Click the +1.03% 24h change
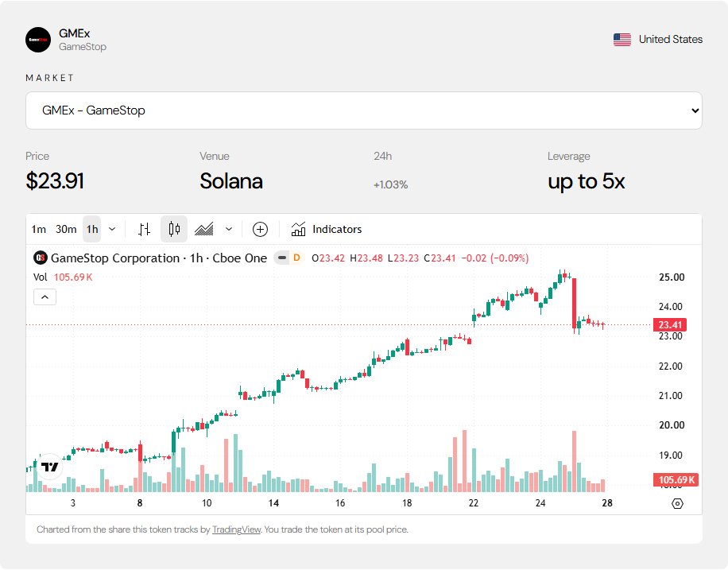 (390, 185)
